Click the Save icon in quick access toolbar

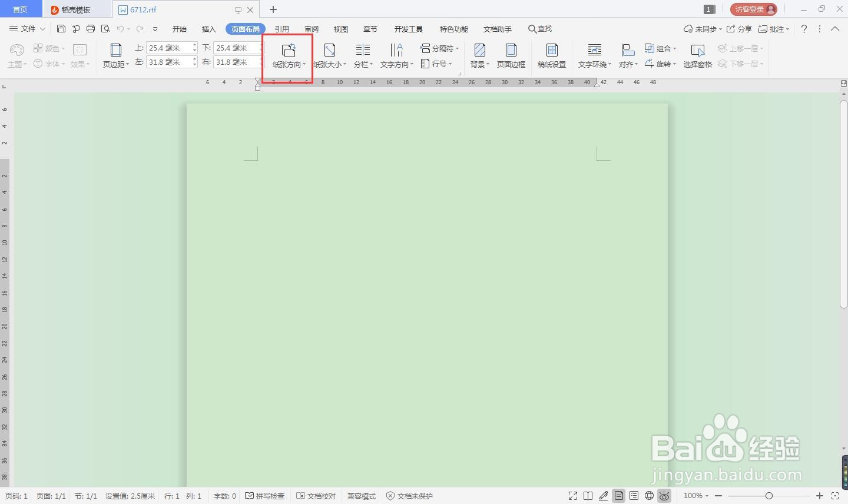pos(61,28)
